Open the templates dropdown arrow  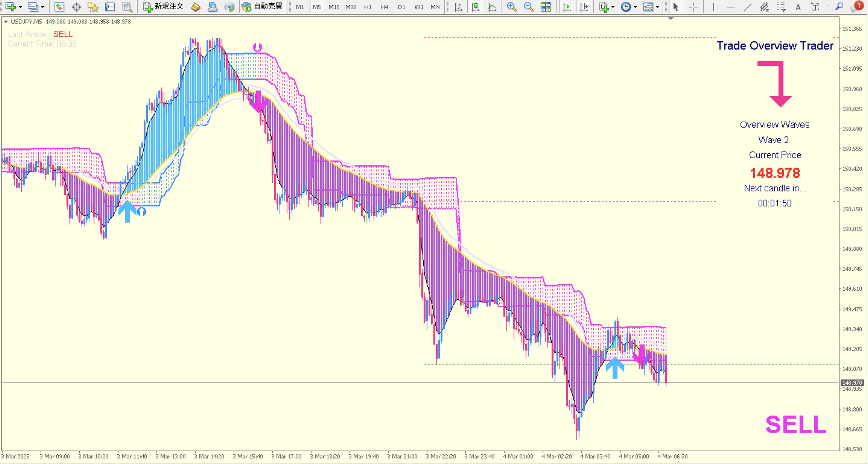tap(657, 7)
